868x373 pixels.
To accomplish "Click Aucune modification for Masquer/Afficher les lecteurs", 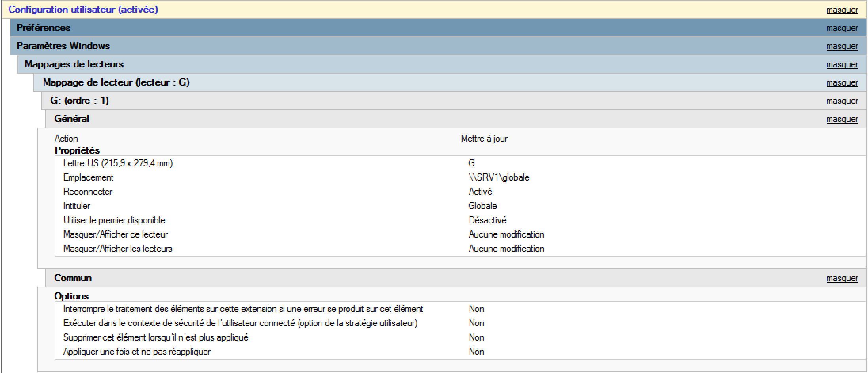I will 506,249.
